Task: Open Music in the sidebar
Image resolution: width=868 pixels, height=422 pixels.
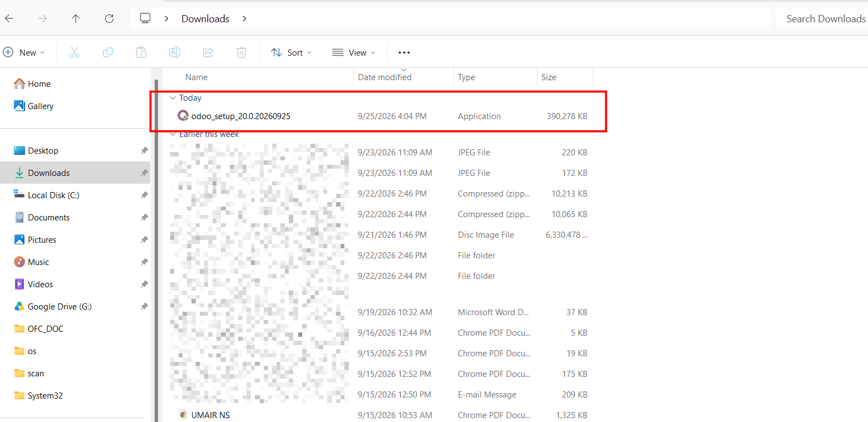Action: pos(32,262)
